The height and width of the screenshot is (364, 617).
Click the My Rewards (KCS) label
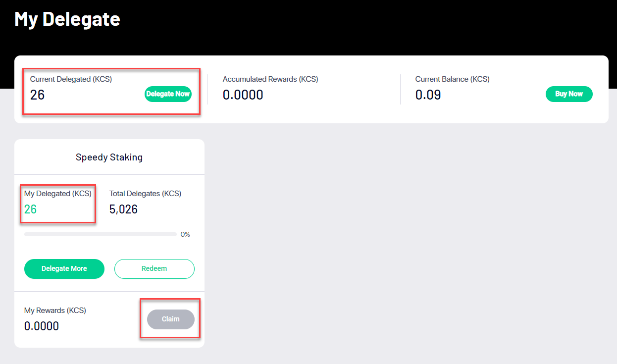[x=55, y=311]
